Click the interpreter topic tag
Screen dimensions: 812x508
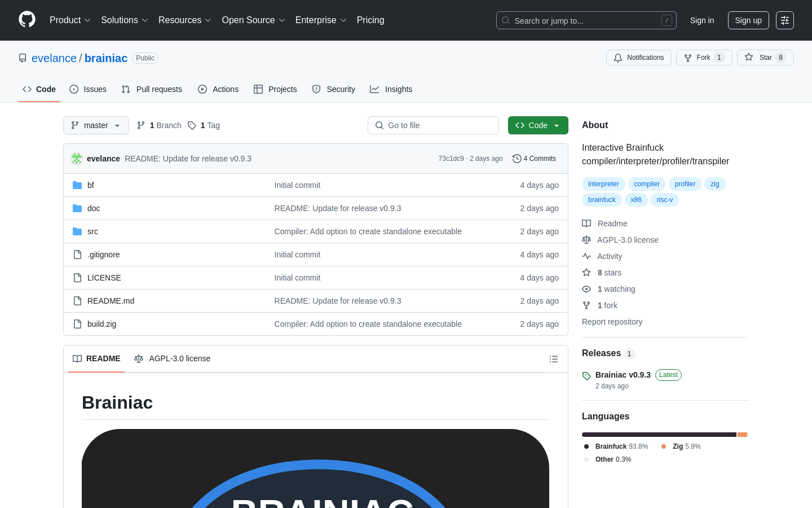[603, 184]
